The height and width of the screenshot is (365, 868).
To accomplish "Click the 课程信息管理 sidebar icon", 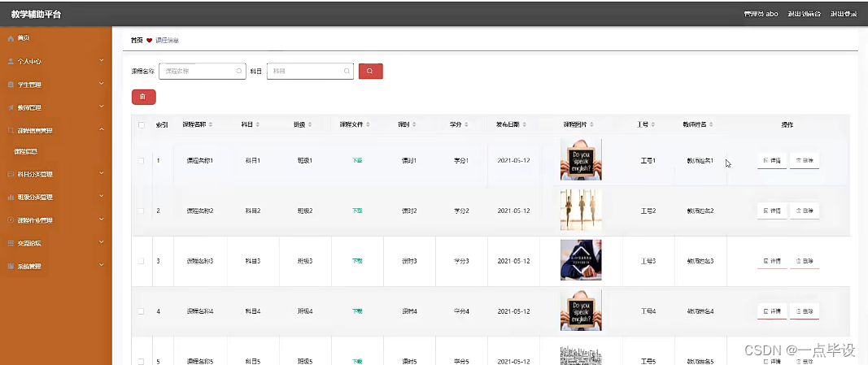I will click(11, 131).
